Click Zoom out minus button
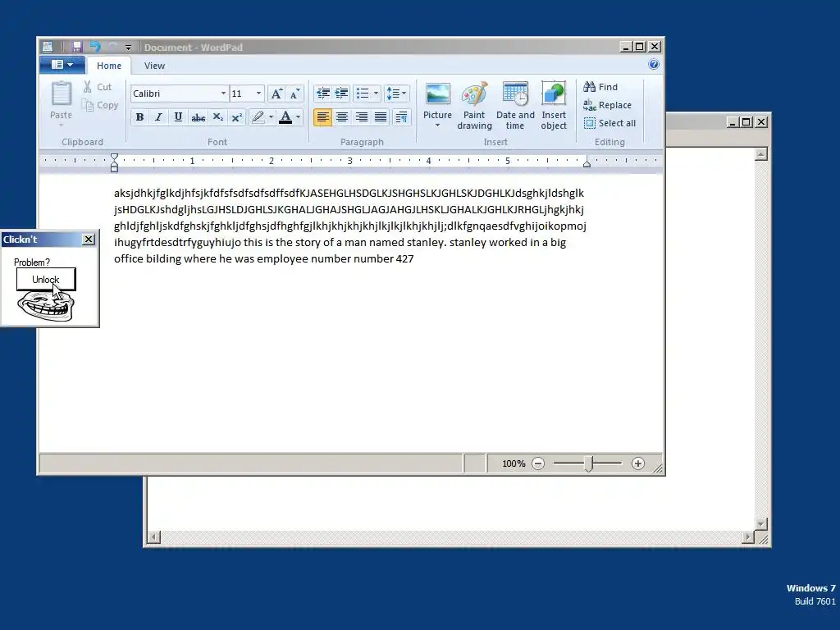Image resolution: width=840 pixels, height=630 pixels. pos(538,463)
